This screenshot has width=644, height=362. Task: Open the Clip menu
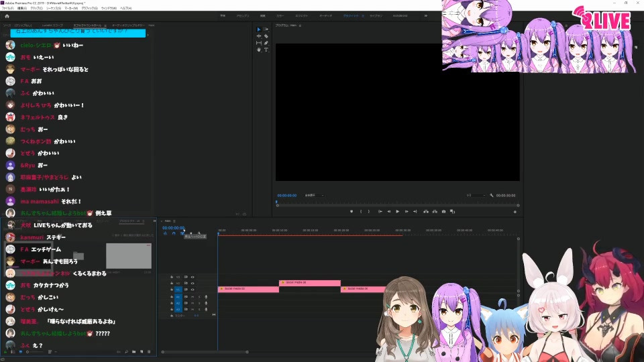pyautogui.click(x=36, y=8)
